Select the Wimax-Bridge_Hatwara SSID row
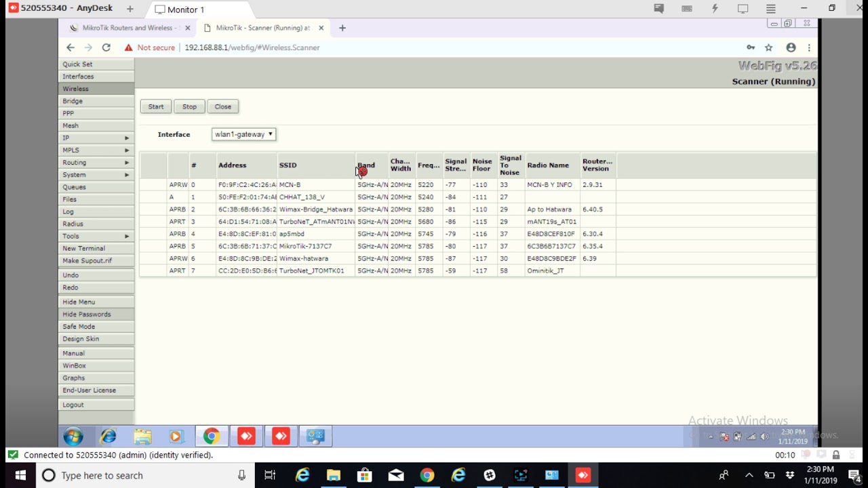 (x=478, y=209)
